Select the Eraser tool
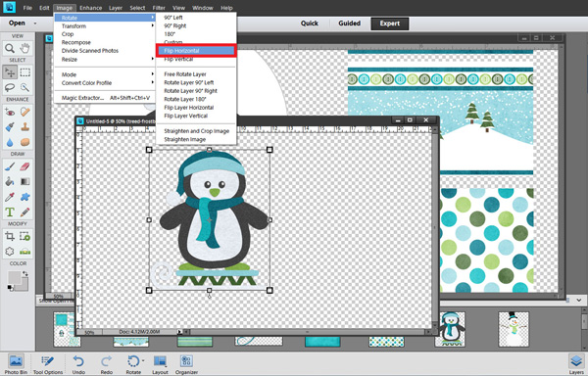The width and height of the screenshot is (588, 376). (x=25, y=166)
